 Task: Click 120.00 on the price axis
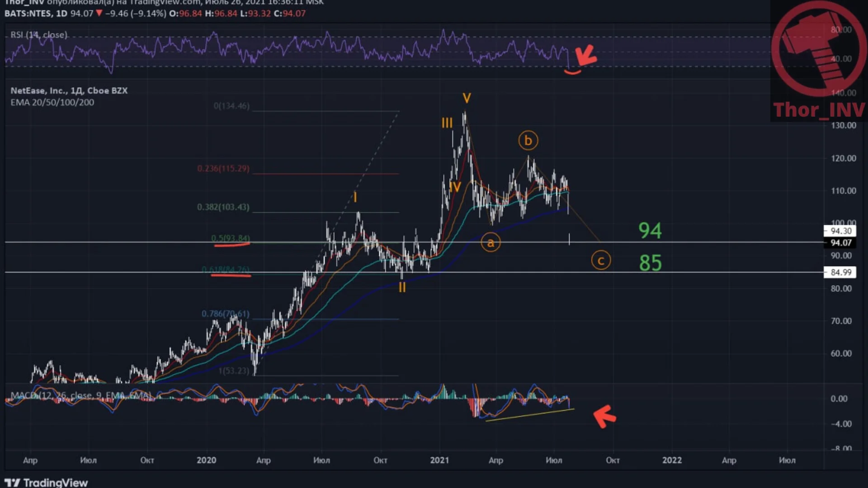point(843,158)
